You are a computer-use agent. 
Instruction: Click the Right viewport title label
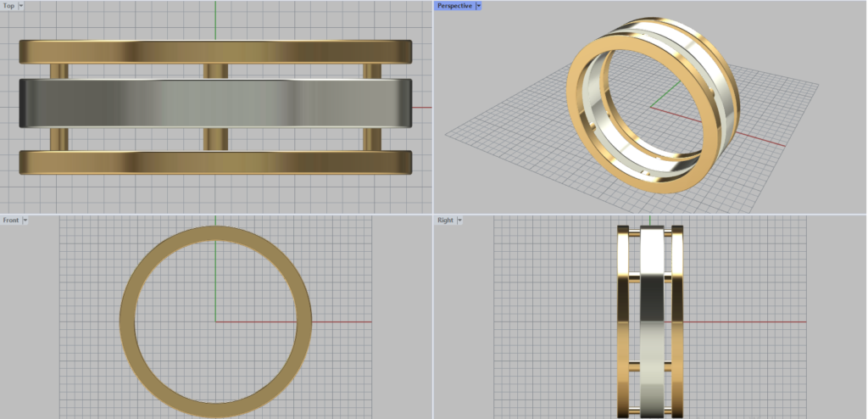click(445, 220)
